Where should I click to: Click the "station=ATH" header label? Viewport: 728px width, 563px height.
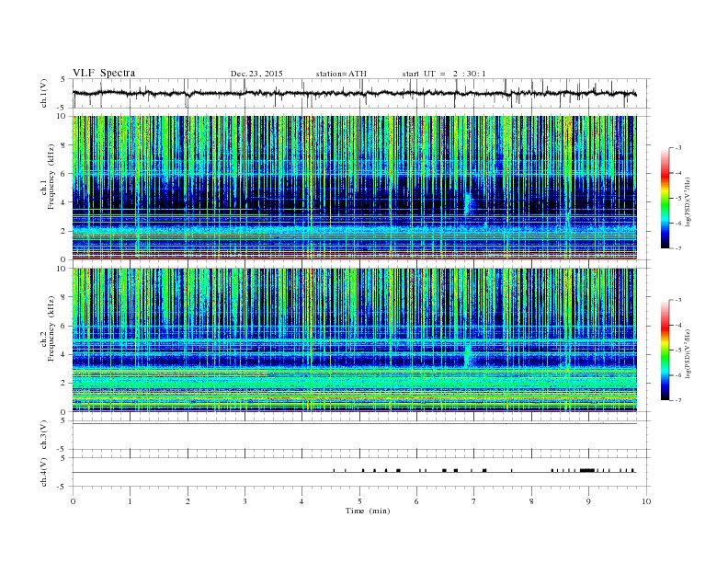(341, 74)
